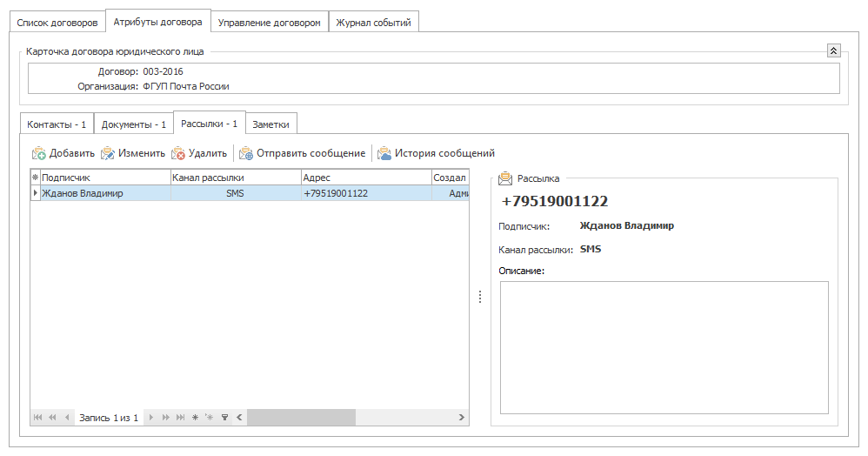
Task: Click the set bookmark asterisk button
Action: coord(195,417)
